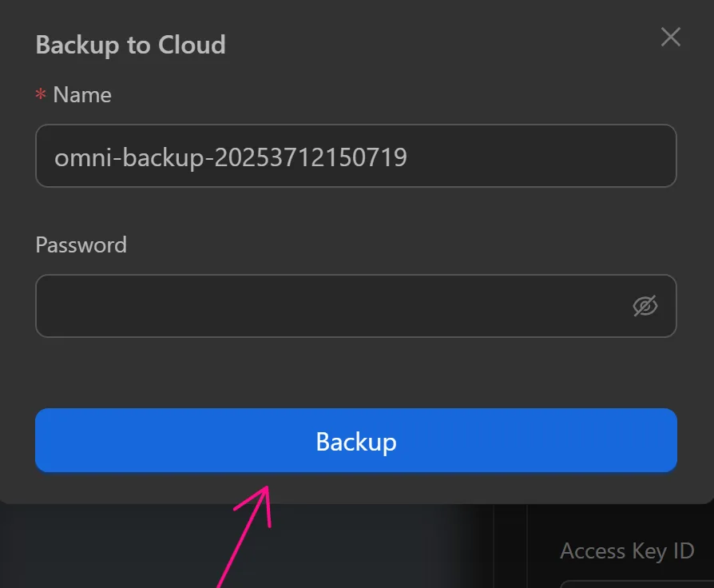Click the required field asterisk beside Name
This screenshot has height=588, width=714.
[40, 94]
